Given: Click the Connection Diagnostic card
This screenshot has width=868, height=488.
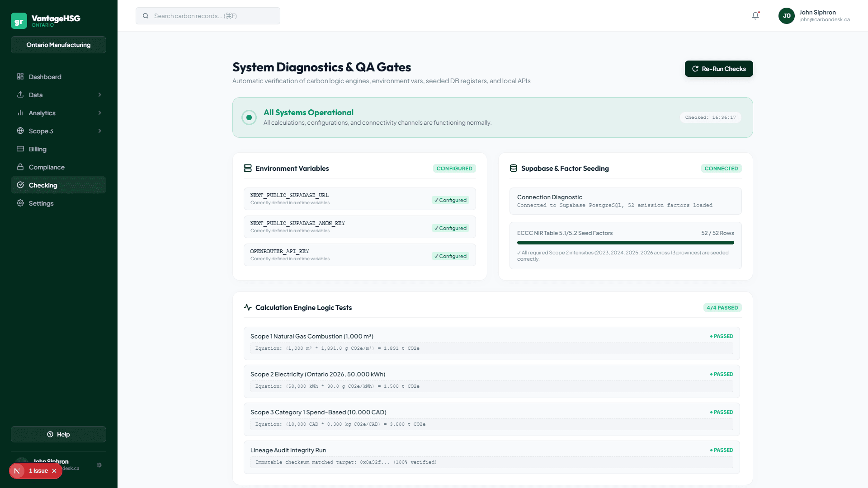Looking at the screenshot, I should coord(625,201).
